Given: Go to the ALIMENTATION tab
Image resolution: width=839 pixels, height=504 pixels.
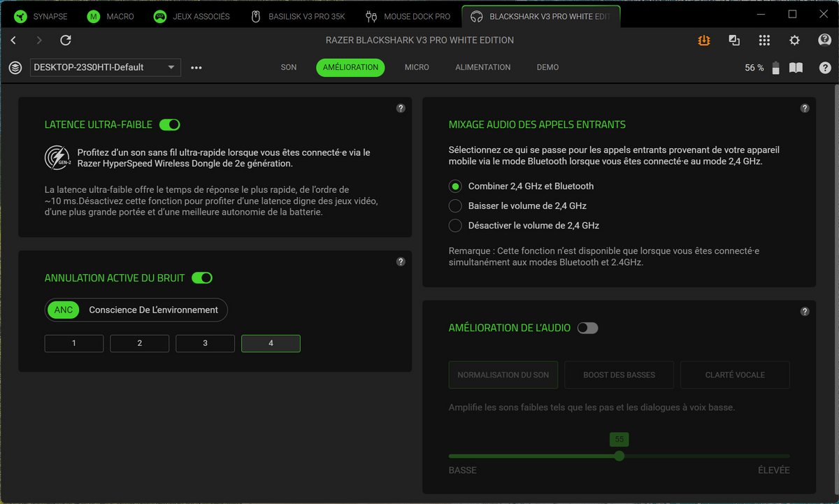Looking at the screenshot, I should (483, 68).
